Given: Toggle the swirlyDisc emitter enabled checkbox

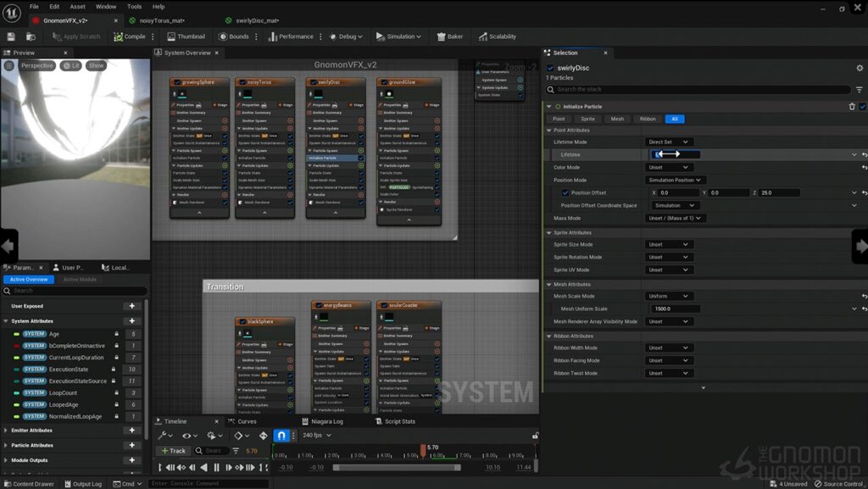Looking at the screenshot, I should [550, 68].
